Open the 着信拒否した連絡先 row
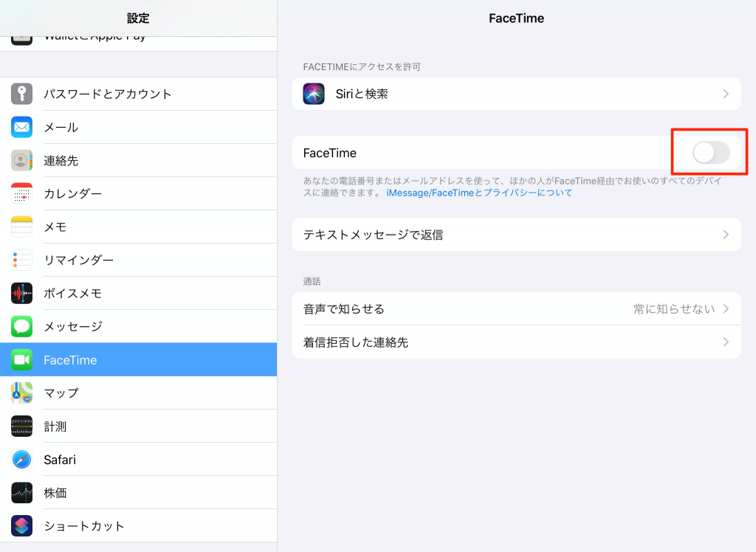Screen dimensions: 756x552 pyautogui.click(x=516, y=342)
